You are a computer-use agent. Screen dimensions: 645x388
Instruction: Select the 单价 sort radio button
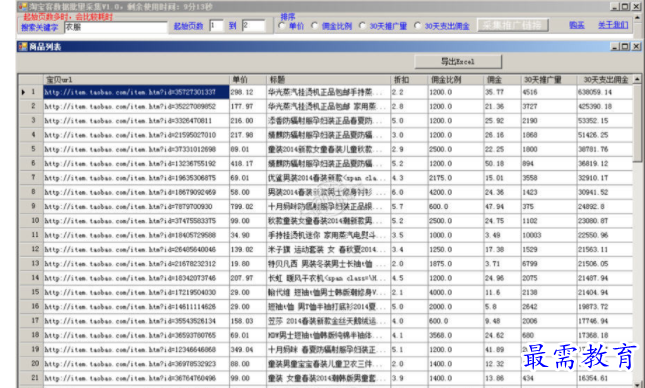pos(282,26)
